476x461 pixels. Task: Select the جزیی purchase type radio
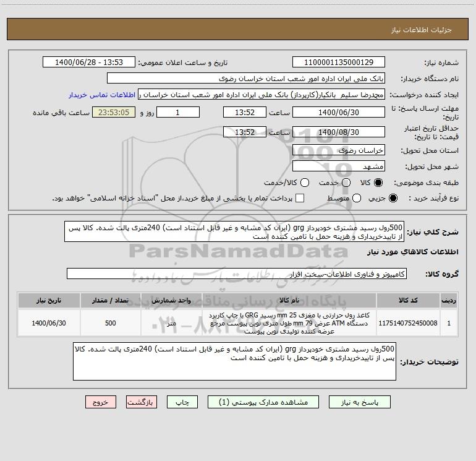point(393,198)
